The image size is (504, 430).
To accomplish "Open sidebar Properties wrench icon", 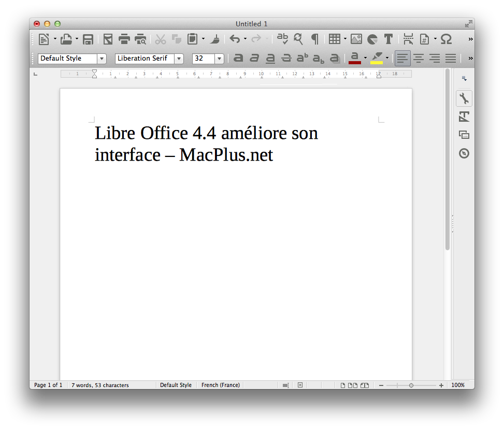I will (464, 98).
